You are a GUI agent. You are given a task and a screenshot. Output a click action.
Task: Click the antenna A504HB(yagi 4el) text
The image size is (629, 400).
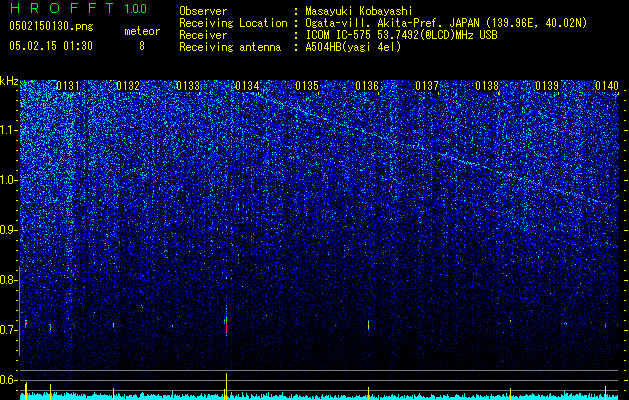353,47
